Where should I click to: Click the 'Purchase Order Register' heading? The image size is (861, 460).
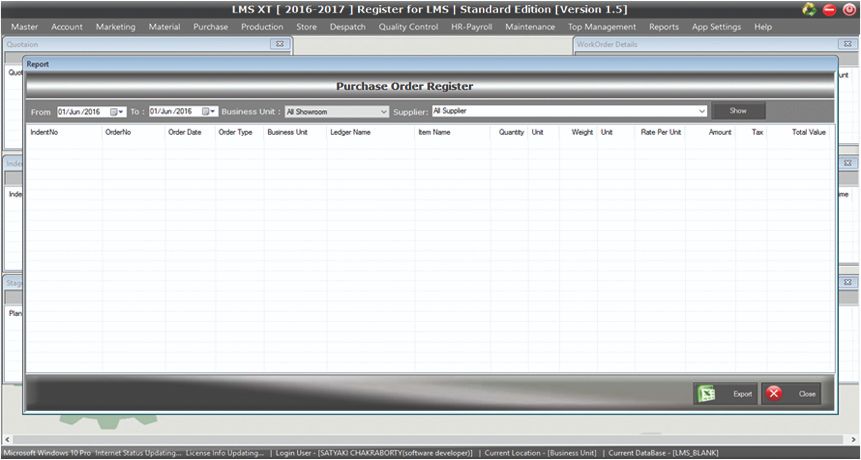tap(405, 86)
